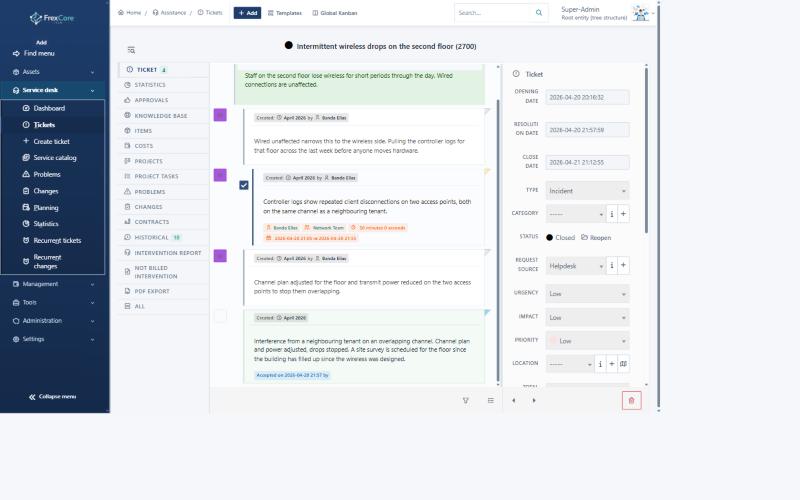Open Problems in the left sidebar
This screenshot has height=500, width=800.
tap(47, 174)
